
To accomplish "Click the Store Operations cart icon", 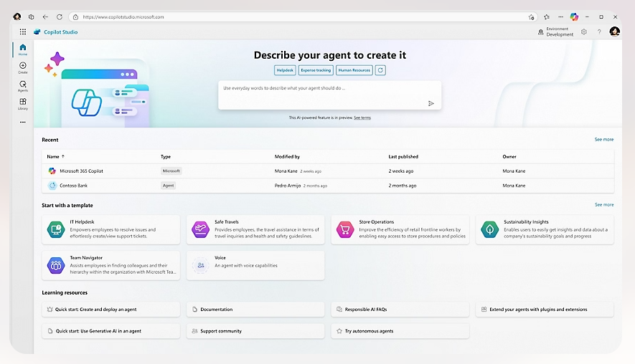I will [x=345, y=229].
